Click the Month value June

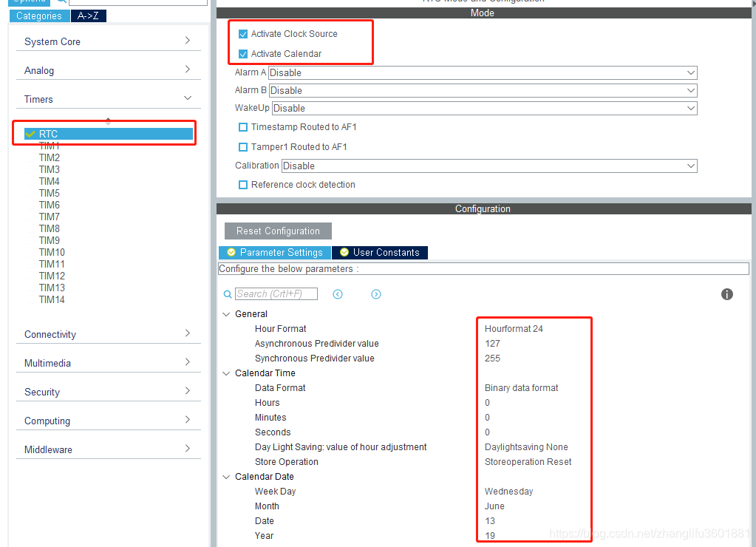494,506
